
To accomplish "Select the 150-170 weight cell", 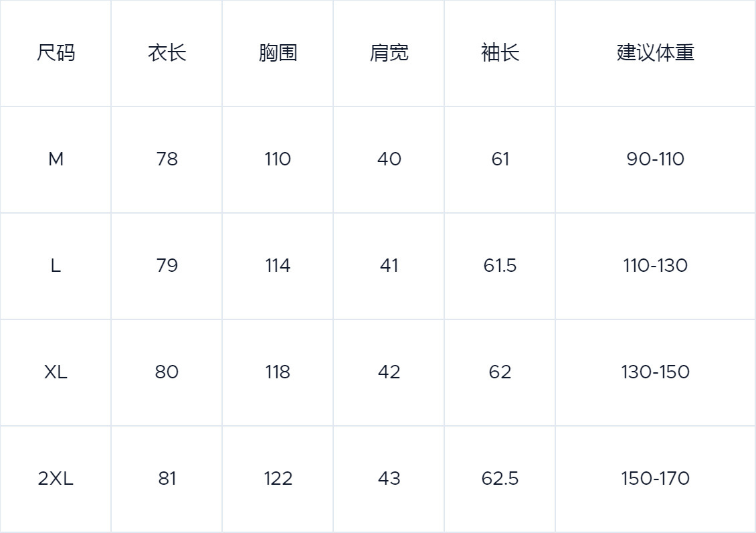I will click(x=656, y=479).
